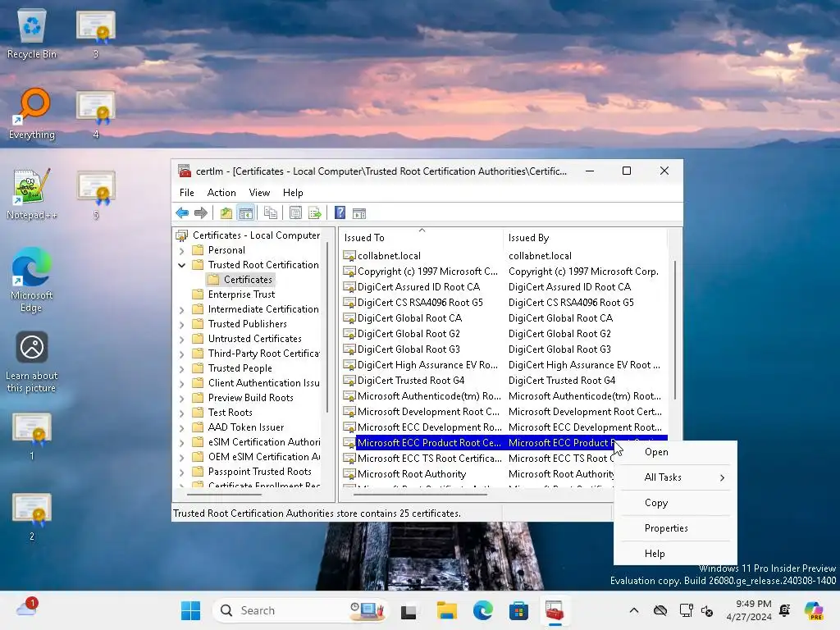Select the Certificates subfolder in tree
Screen dimensions: 840x630
(248, 280)
